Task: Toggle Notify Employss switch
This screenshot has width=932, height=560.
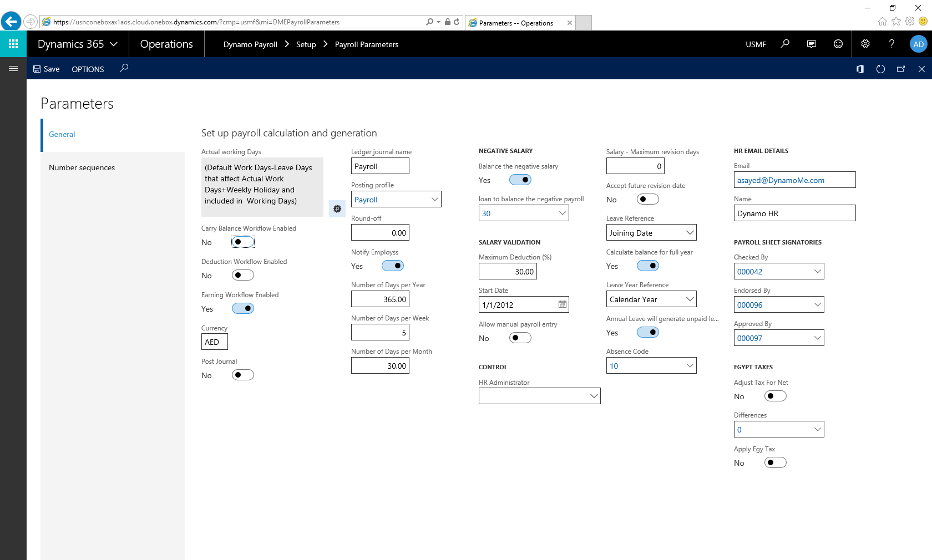Action: pyautogui.click(x=393, y=266)
